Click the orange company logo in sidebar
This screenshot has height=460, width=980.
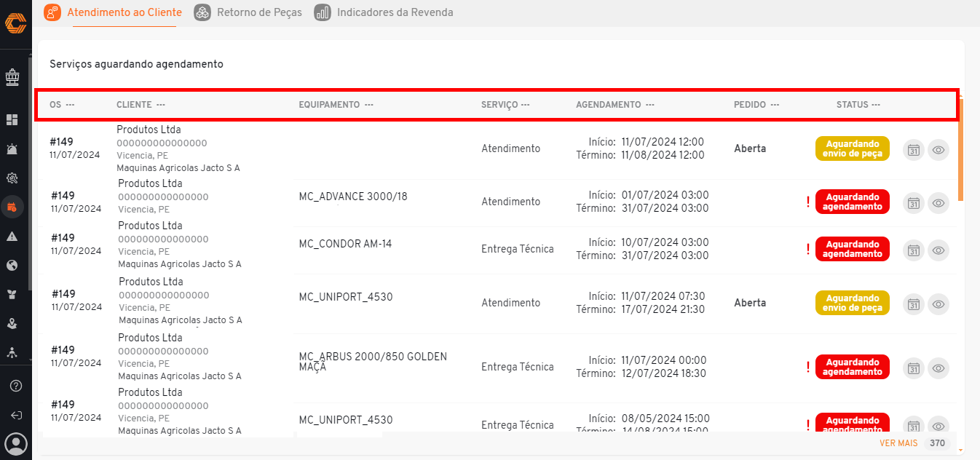15,23
